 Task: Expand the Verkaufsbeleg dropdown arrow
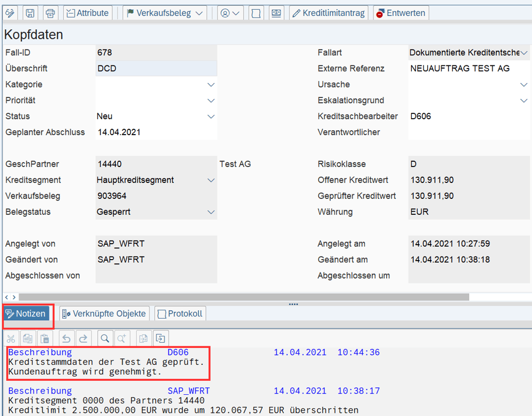tap(199, 13)
